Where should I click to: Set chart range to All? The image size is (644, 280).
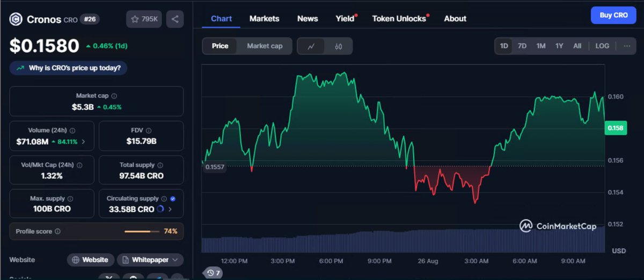(x=577, y=46)
